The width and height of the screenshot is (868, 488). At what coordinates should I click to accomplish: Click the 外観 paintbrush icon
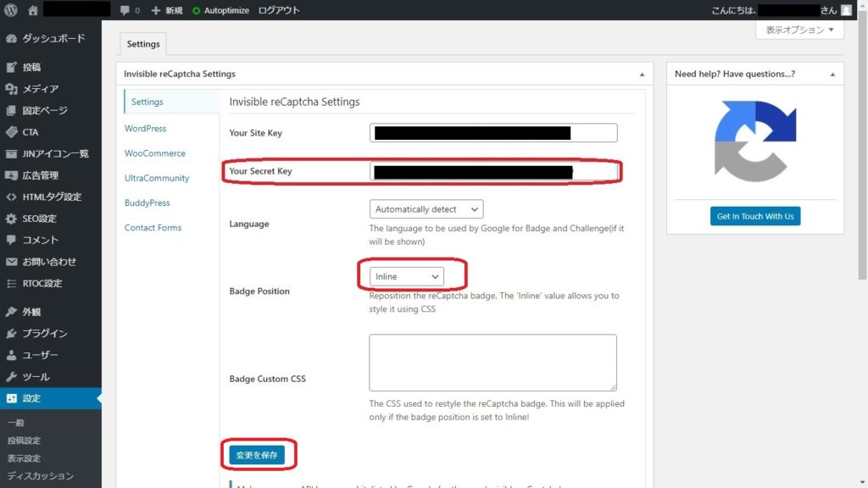(11, 312)
